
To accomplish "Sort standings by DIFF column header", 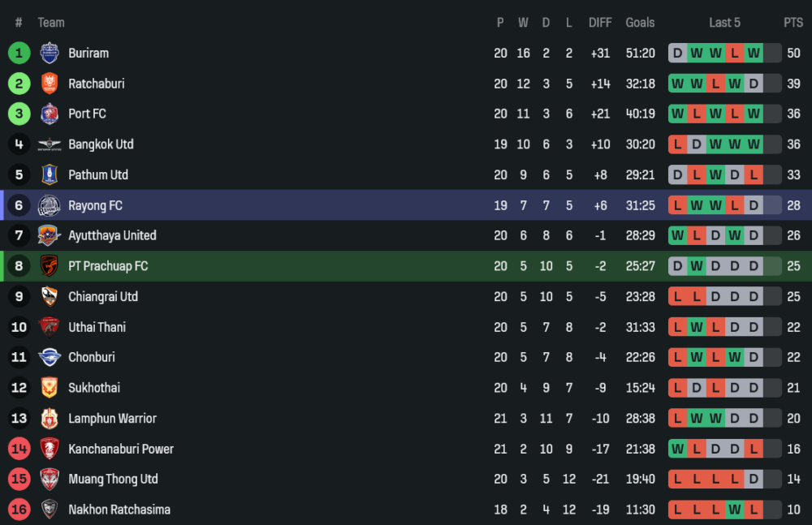I will [600, 23].
